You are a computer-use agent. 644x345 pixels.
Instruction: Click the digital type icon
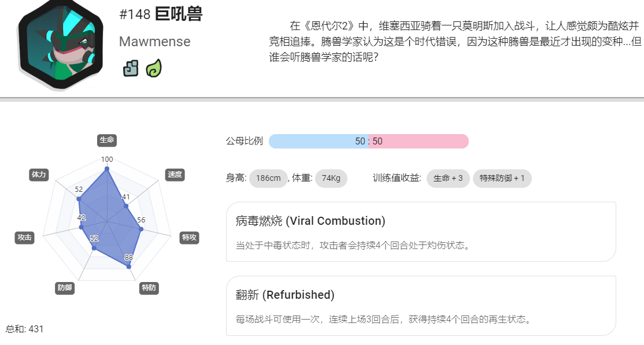(131, 68)
